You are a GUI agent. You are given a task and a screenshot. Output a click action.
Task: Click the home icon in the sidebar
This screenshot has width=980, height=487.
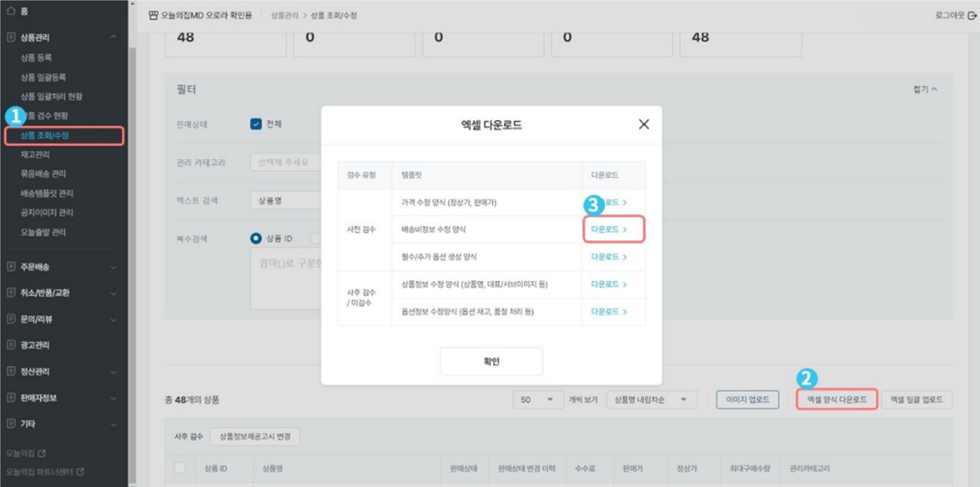[x=10, y=11]
